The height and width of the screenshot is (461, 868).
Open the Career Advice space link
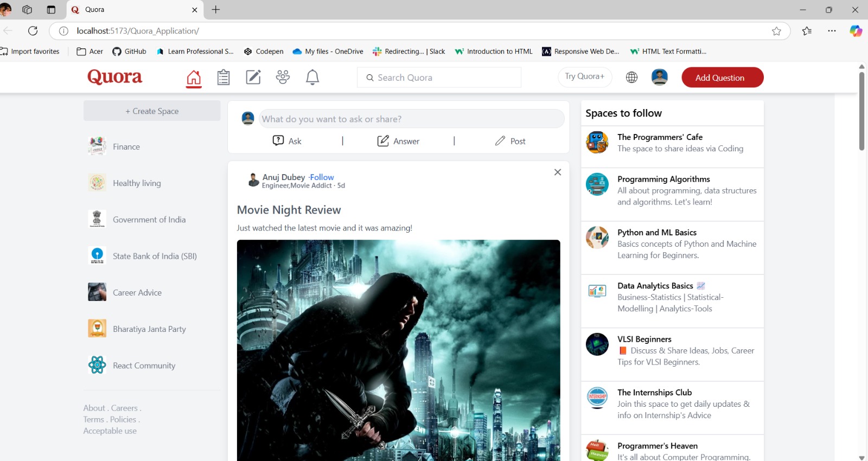pos(137,292)
